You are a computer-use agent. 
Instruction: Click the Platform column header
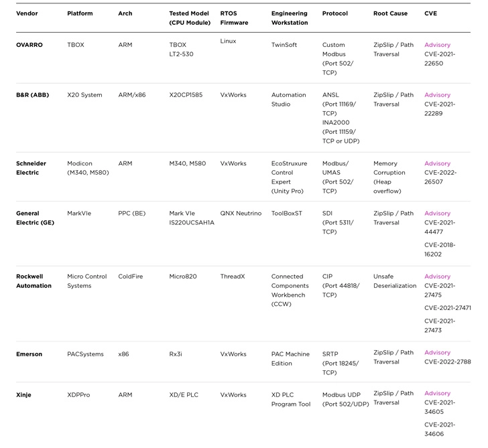coord(80,13)
